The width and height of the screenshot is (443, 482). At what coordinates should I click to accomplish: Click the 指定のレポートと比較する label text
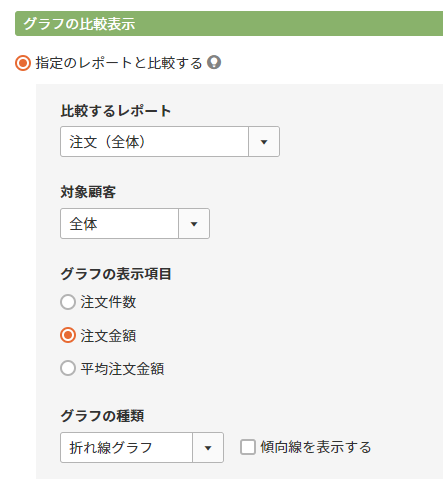tap(119, 63)
